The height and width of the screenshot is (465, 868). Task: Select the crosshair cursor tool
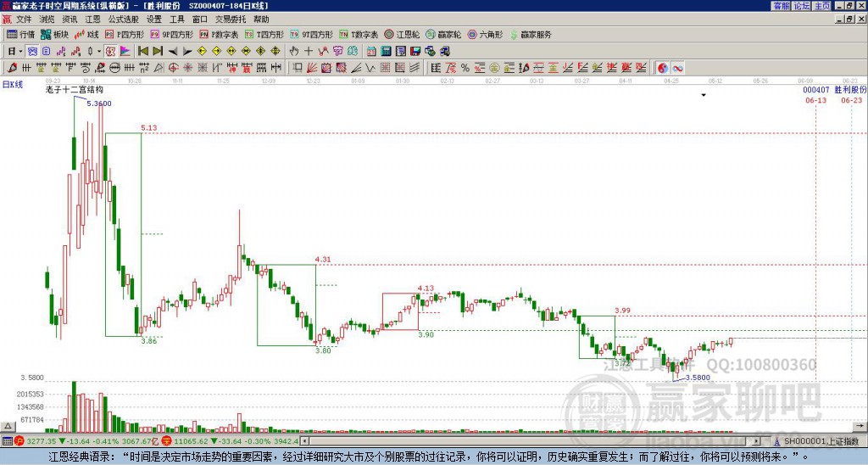[x=309, y=52]
